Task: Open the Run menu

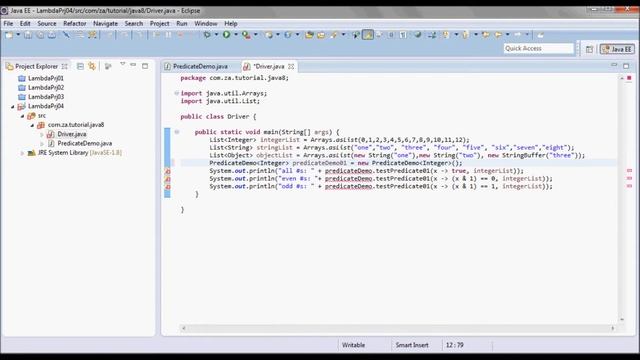Action: [182, 24]
